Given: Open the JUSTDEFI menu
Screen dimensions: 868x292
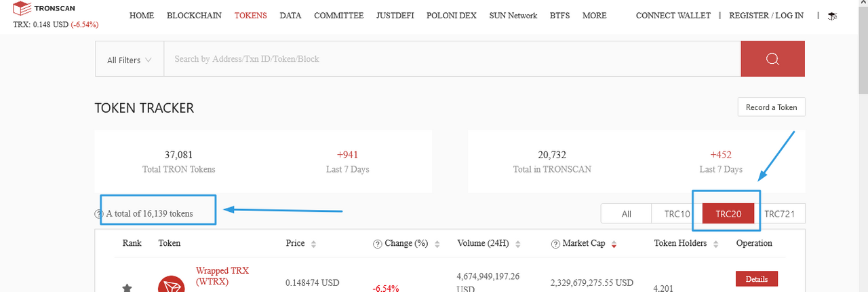Looking at the screenshot, I should (x=395, y=16).
